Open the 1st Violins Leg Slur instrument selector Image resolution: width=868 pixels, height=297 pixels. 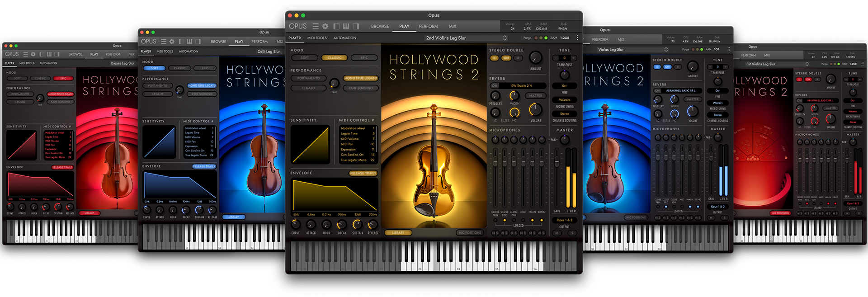[x=777, y=64]
